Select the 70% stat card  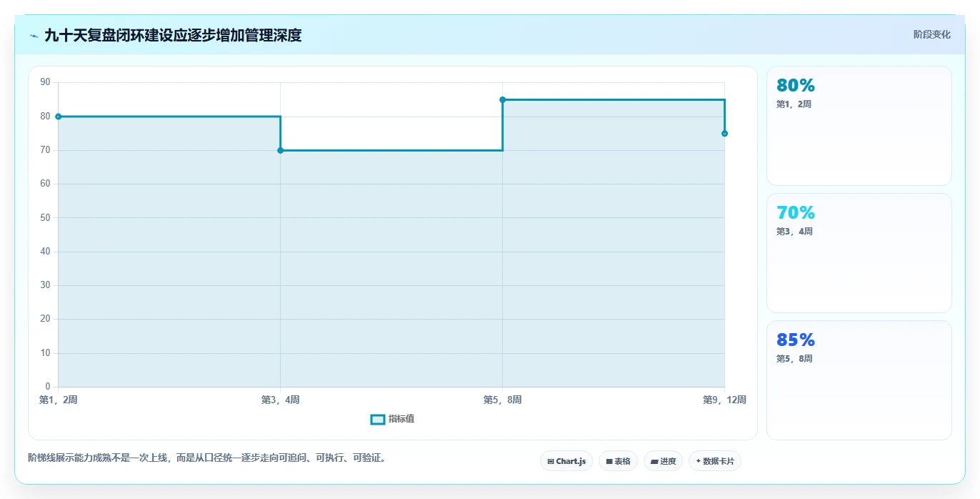click(859, 253)
